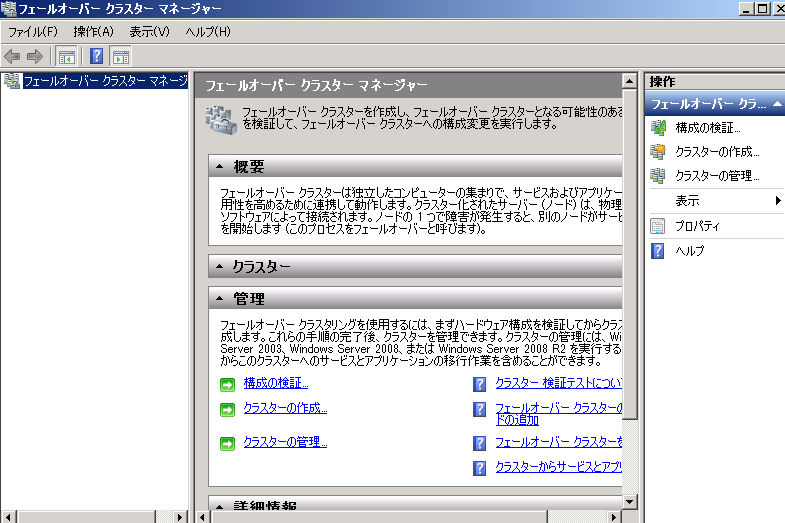Open the ファイル(F) menu
Screen dimensions: 785x523
33,32
